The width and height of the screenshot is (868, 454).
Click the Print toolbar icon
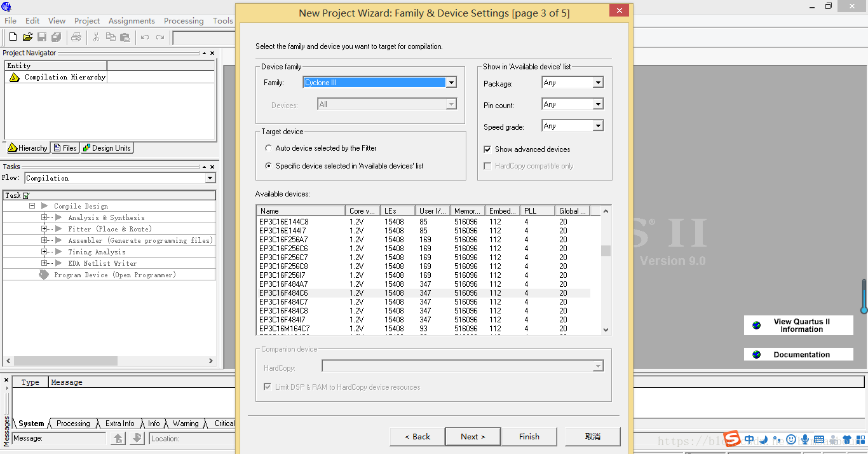tap(76, 38)
